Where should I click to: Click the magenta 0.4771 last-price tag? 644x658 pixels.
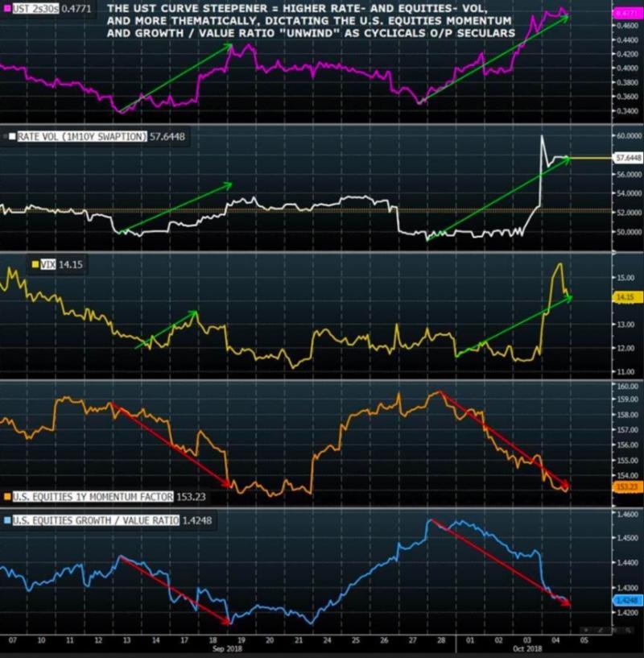tap(625, 14)
